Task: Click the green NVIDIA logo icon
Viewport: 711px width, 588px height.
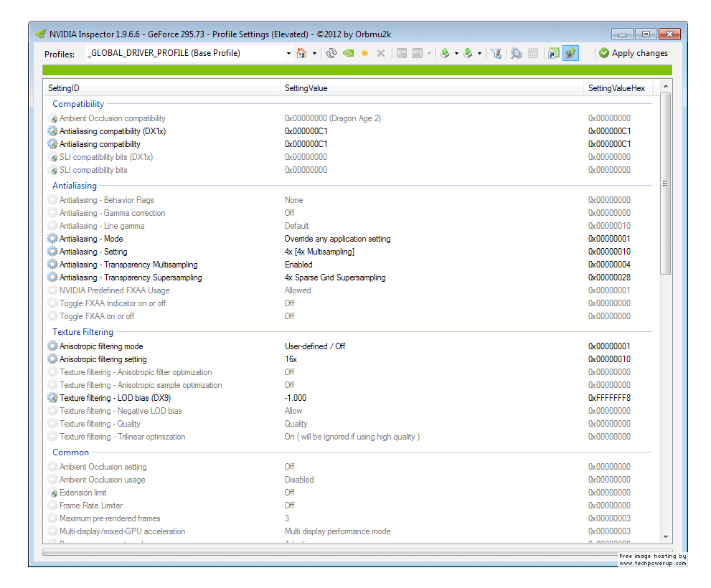Action: click(348, 53)
